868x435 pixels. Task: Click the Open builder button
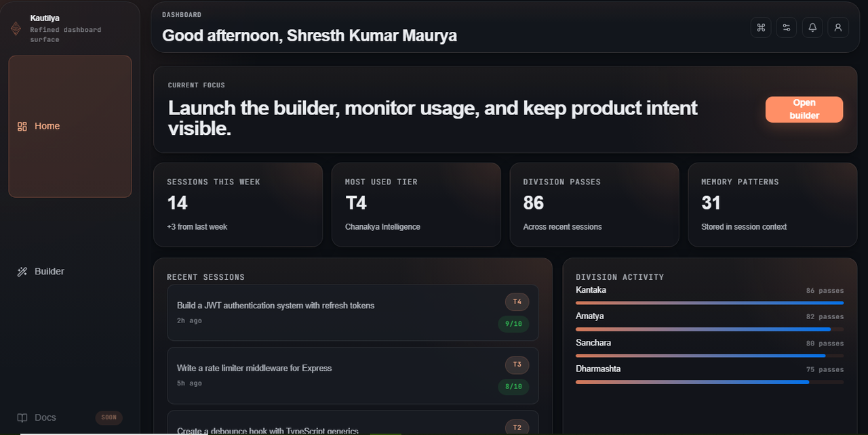click(x=804, y=109)
